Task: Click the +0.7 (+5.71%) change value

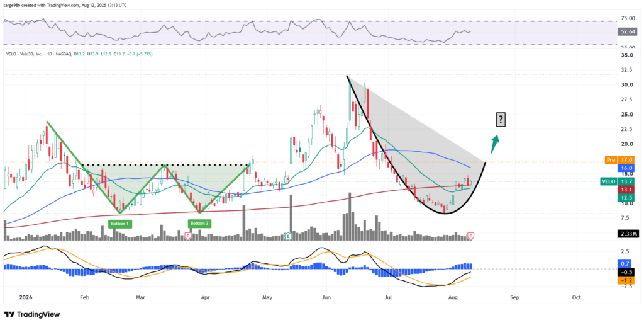Action: (x=139, y=54)
